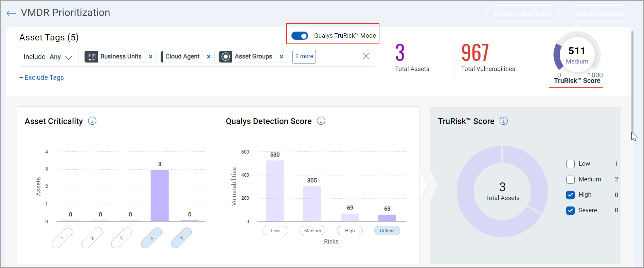Remove the Business Units tag
The image size is (644, 268).
pyautogui.click(x=150, y=57)
